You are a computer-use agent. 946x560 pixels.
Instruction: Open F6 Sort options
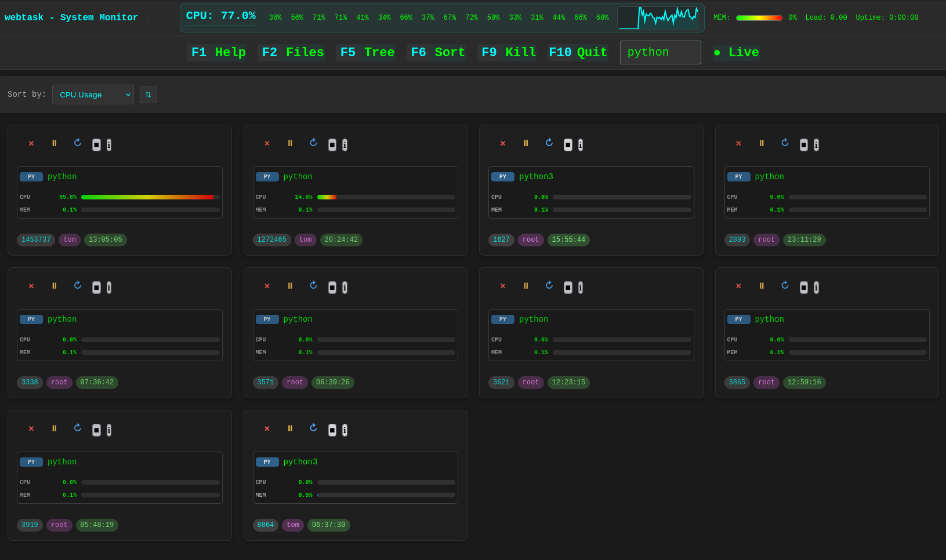(438, 52)
